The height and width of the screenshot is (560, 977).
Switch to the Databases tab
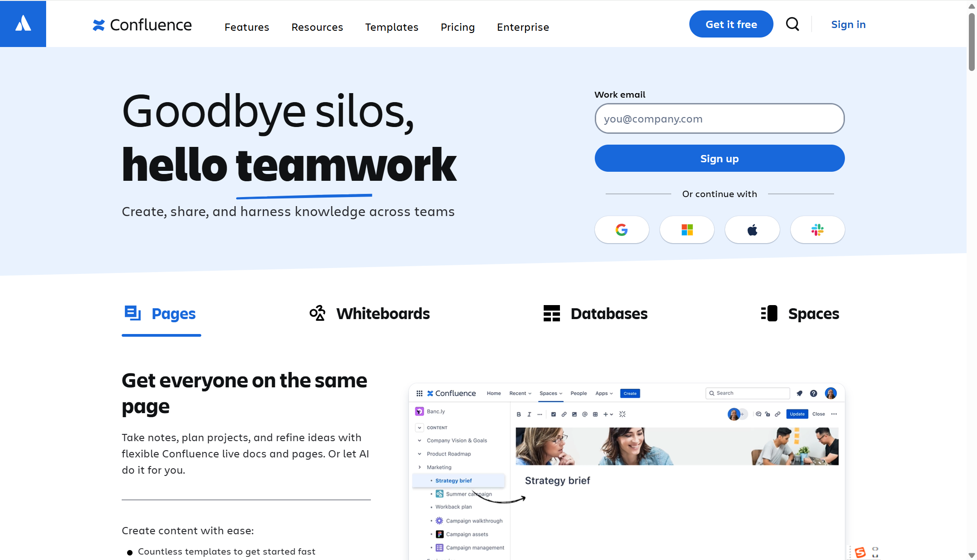pos(595,314)
